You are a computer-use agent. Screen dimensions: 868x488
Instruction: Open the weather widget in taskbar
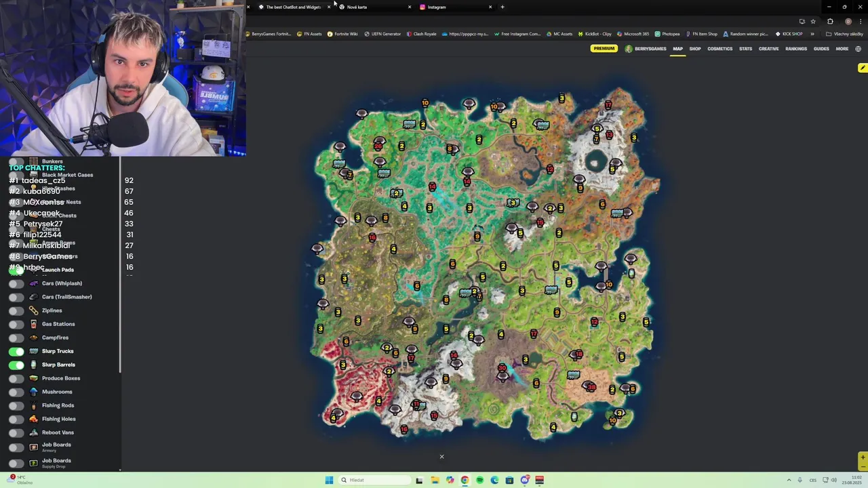[x=20, y=480]
